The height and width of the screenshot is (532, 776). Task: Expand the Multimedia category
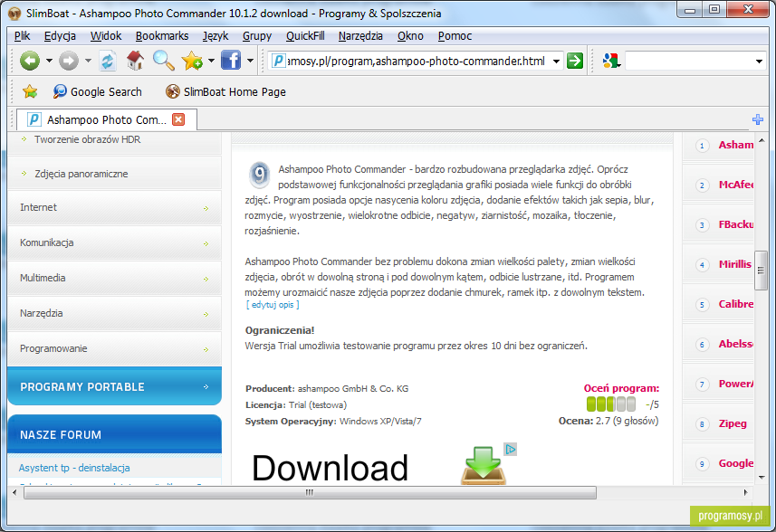coord(114,278)
